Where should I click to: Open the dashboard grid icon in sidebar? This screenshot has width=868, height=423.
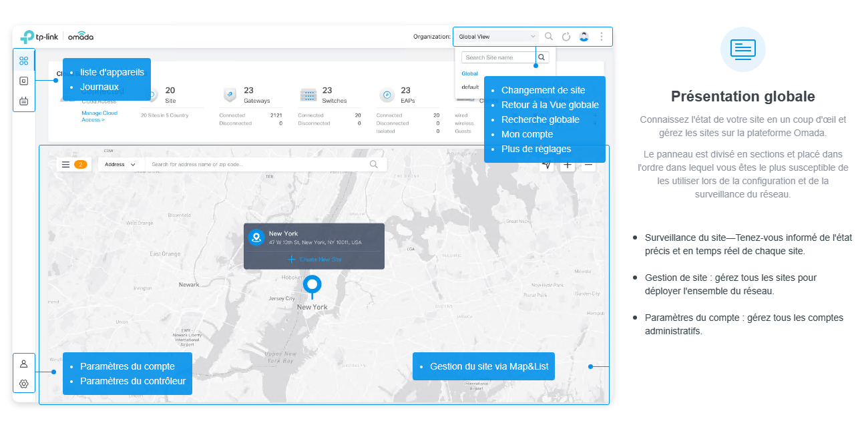coord(24,59)
